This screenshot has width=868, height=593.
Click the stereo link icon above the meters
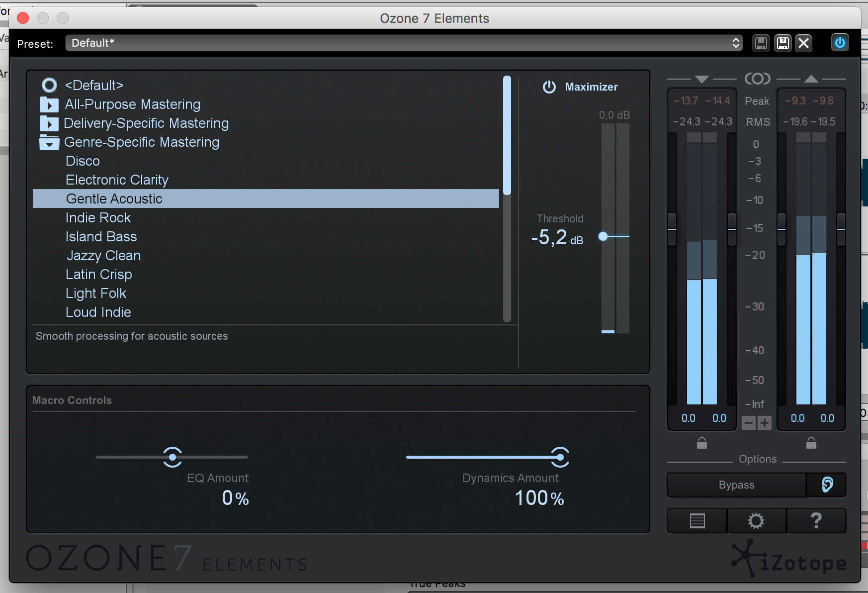point(757,78)
